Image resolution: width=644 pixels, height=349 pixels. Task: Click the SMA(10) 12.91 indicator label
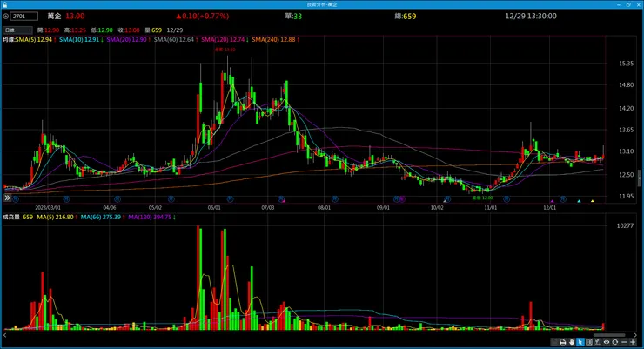point(79,40)
